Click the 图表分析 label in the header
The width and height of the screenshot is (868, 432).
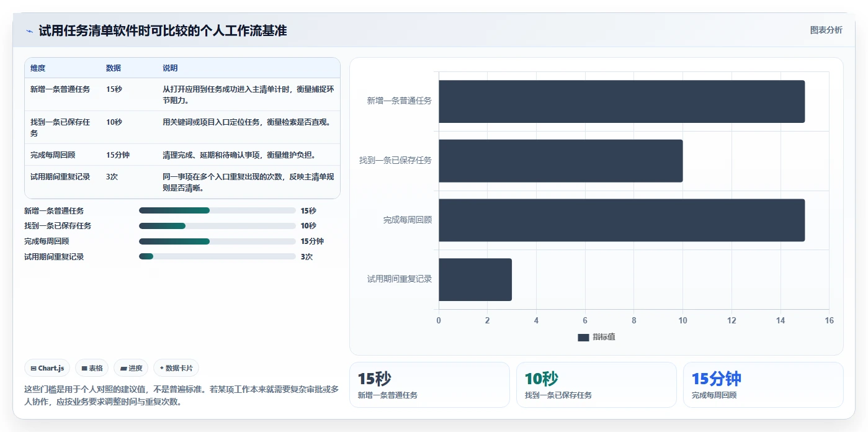826,30
